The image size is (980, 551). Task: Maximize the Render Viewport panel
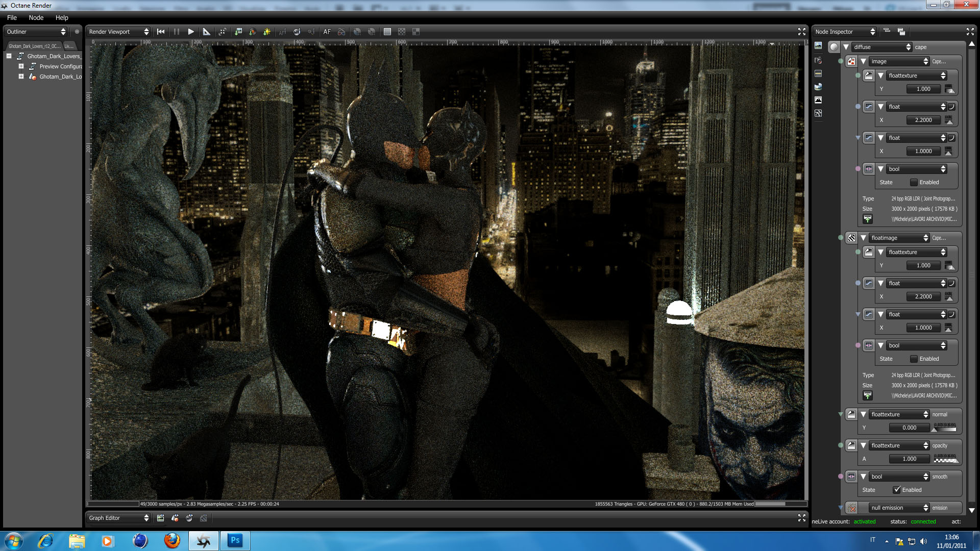coord(801,32)
